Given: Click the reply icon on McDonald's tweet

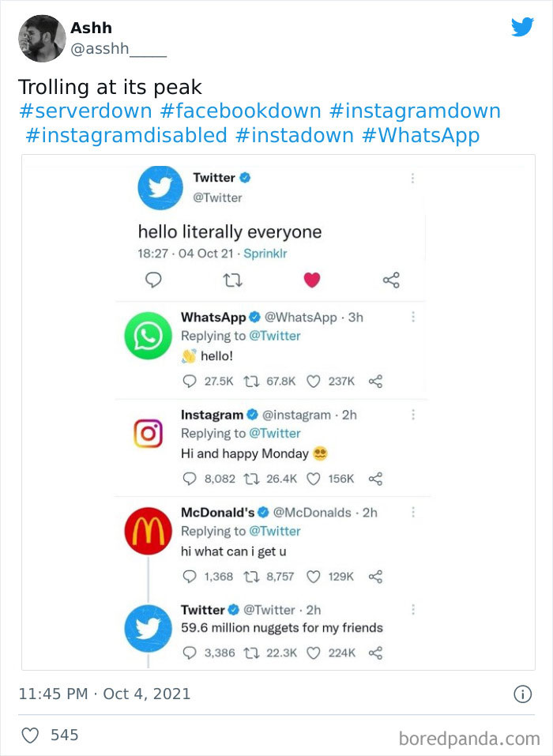Looking at the screenshot, I should pyautogui.click(x=190, y=573).
